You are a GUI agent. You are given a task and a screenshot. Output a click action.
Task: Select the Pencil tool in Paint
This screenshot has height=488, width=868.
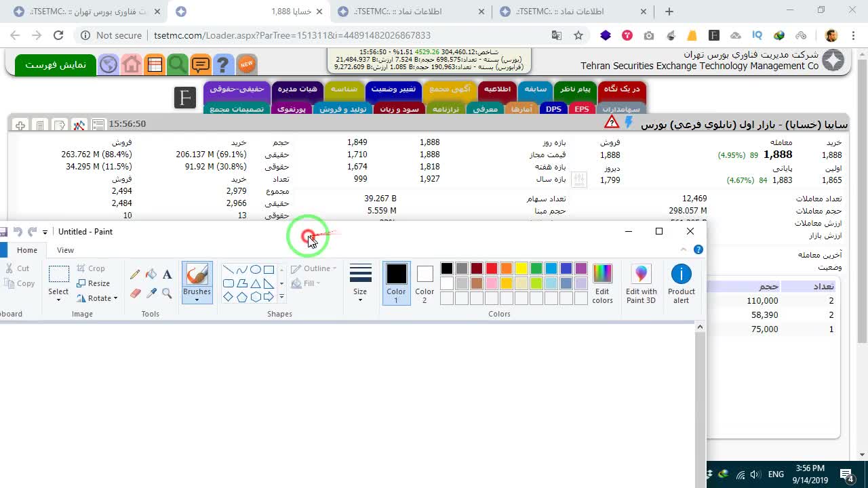click(x=135, y=274)
